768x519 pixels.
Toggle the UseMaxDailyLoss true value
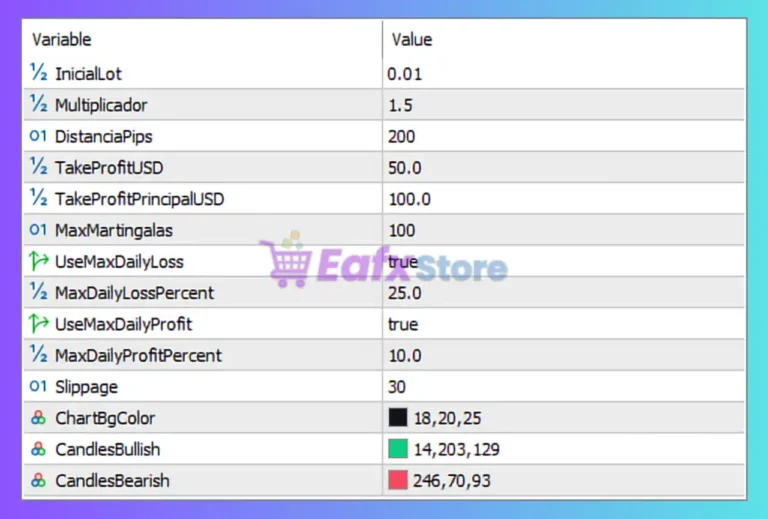(x=403, y=262)
